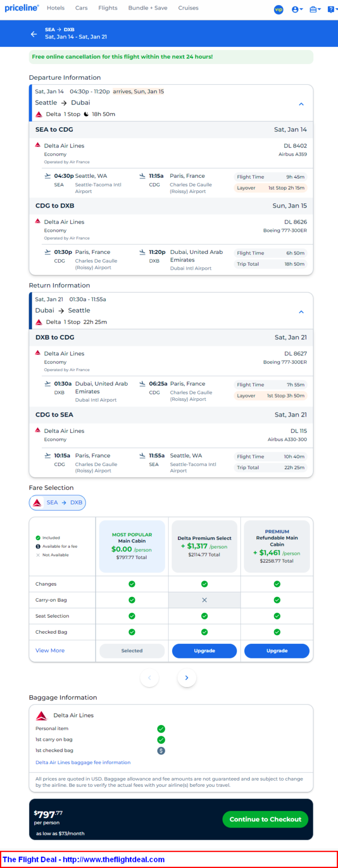
Task: Click Delta logo in return summary row
Action: coord(39,322)
